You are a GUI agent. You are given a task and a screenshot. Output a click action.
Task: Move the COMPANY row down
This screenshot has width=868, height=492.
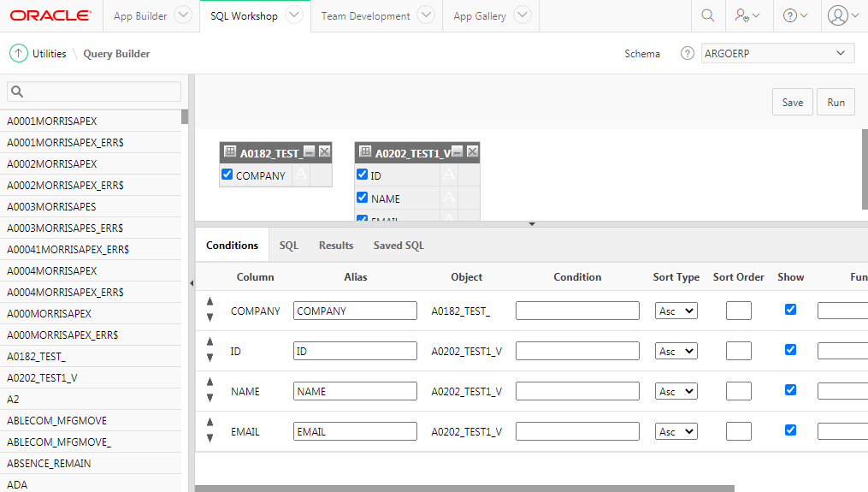210,317
